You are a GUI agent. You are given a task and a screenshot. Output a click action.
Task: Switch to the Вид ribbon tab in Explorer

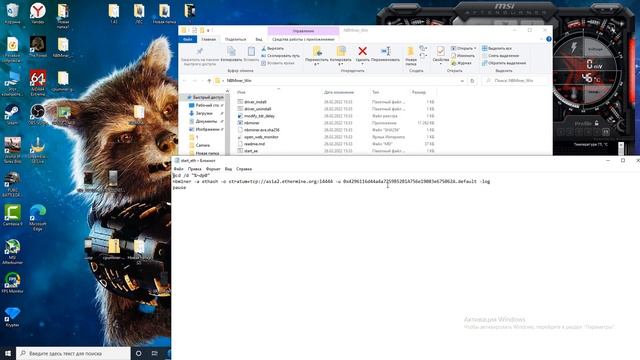(x=259, y=39)
